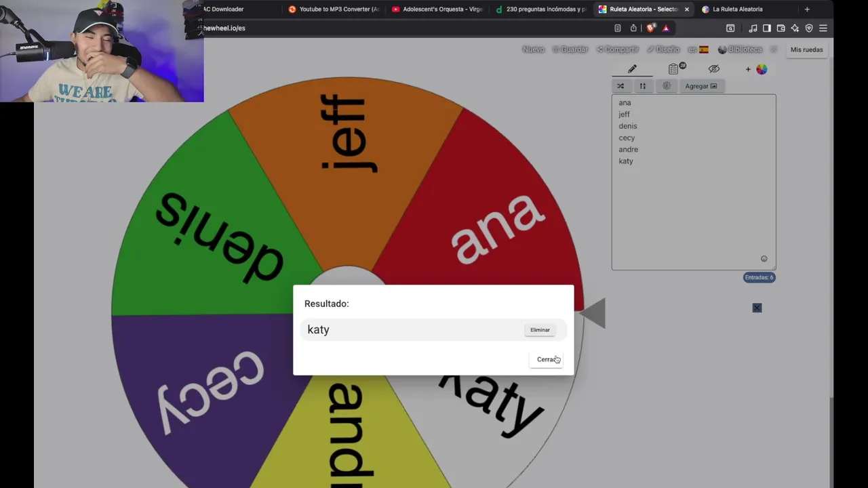This screenshot has height=488, width=868.
Task: Open the music note playlist icon
Action: coord(753,28)
